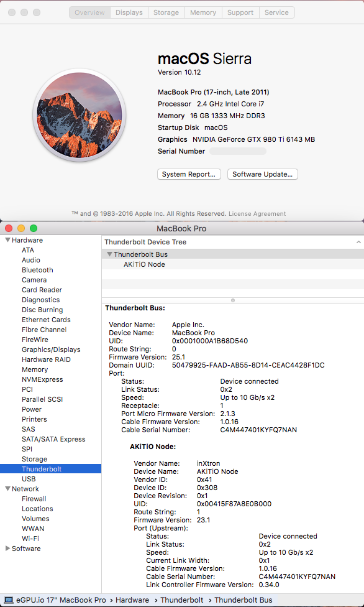Select Bluetooth in the sidebar
The image size is (364, 607).
click(x=37, y=270)
